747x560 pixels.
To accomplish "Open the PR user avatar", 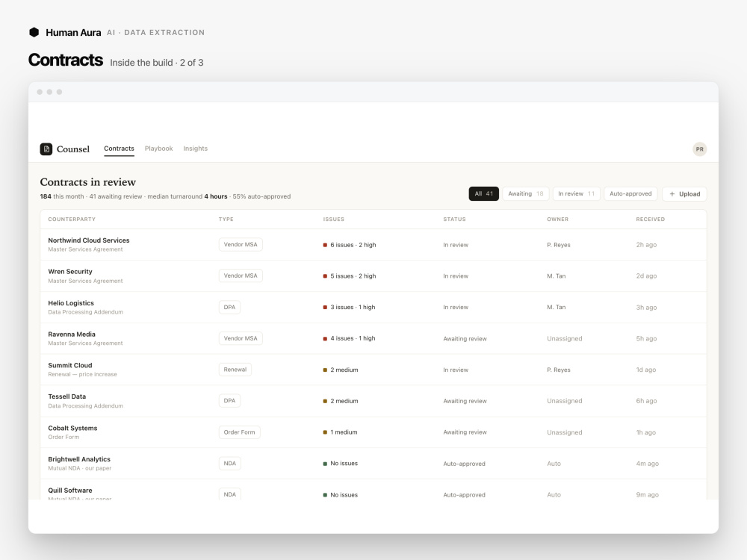I will coord(699,149).
